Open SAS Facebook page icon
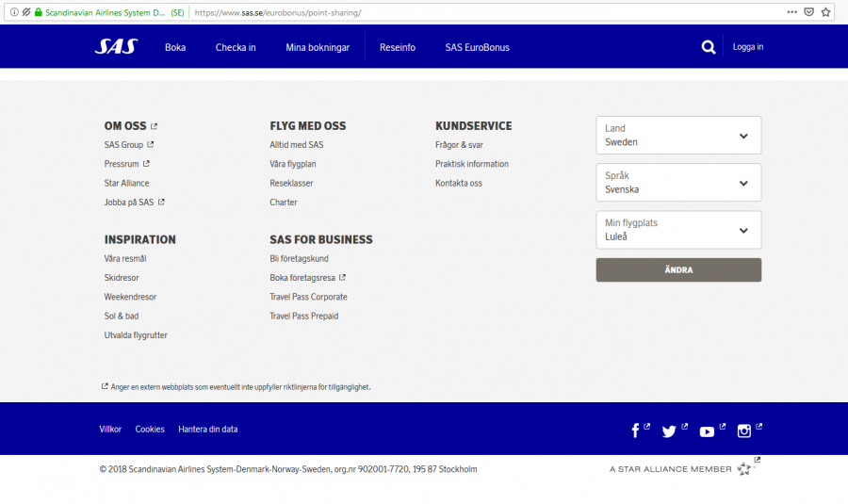This screenshot has height=504, width=848. click(636, 431)
